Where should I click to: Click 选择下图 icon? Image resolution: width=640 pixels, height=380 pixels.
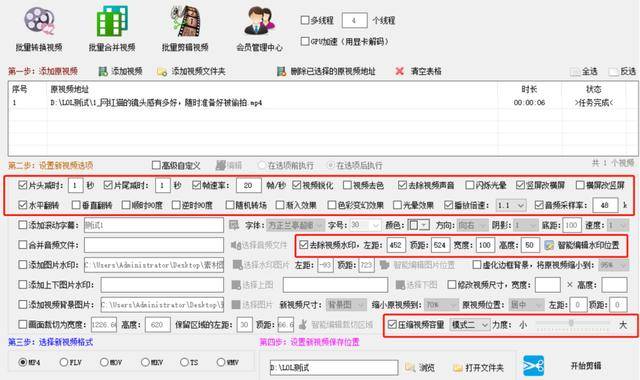[400, 285]
